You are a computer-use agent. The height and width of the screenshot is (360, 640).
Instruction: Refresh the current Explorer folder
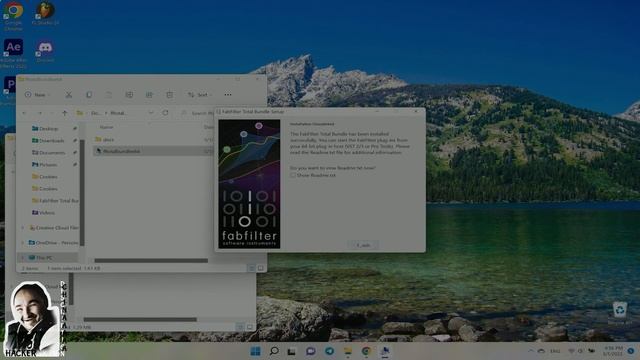click(x=165, y=113)
